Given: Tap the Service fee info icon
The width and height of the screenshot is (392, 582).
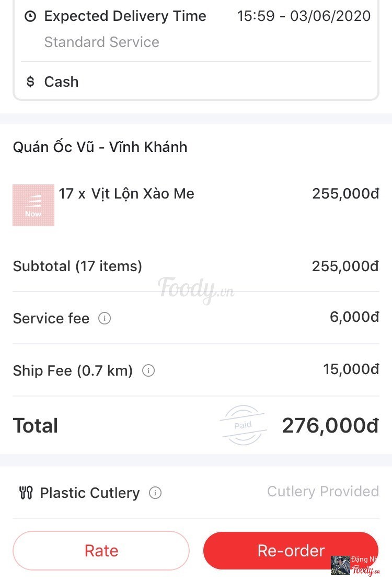Looking at the screenshot, I should [x=105, y=318].
